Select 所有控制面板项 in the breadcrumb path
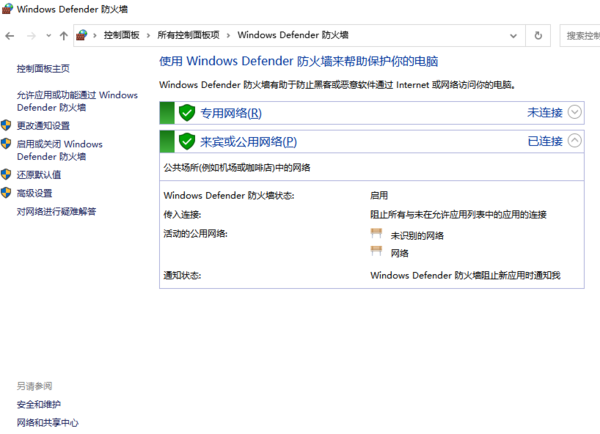 189,35
